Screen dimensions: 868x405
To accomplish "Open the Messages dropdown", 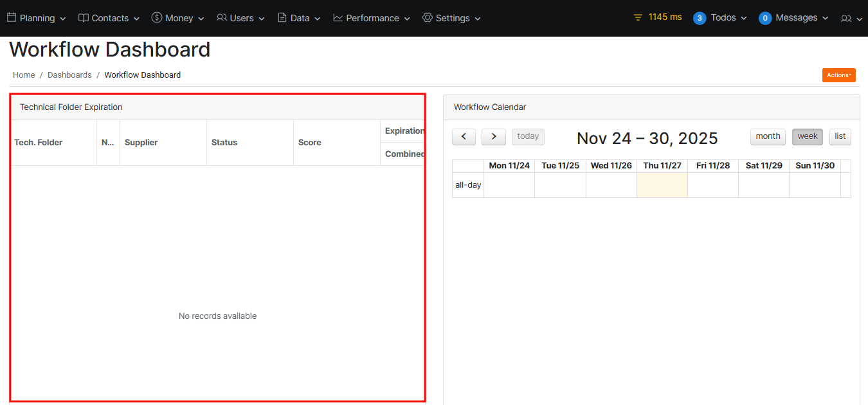I will click(x=793, y=18).
